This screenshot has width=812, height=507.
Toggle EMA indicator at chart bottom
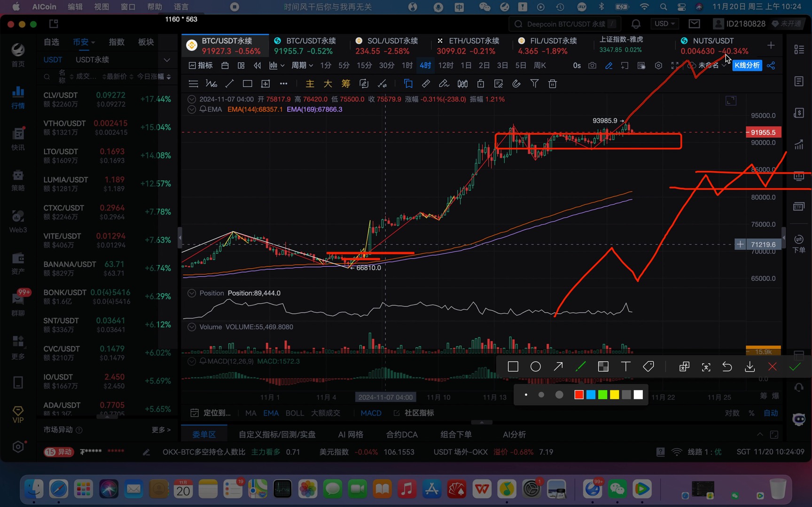[271, 413]
